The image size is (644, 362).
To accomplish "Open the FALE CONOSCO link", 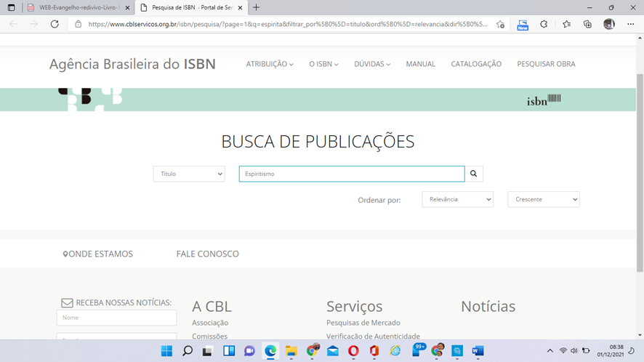I will [207, 254].
